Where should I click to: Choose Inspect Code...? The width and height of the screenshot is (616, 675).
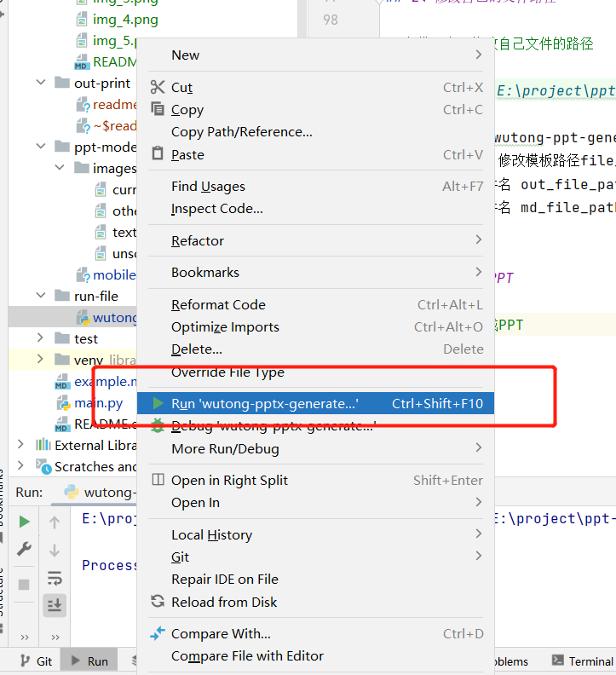point(315,208)
